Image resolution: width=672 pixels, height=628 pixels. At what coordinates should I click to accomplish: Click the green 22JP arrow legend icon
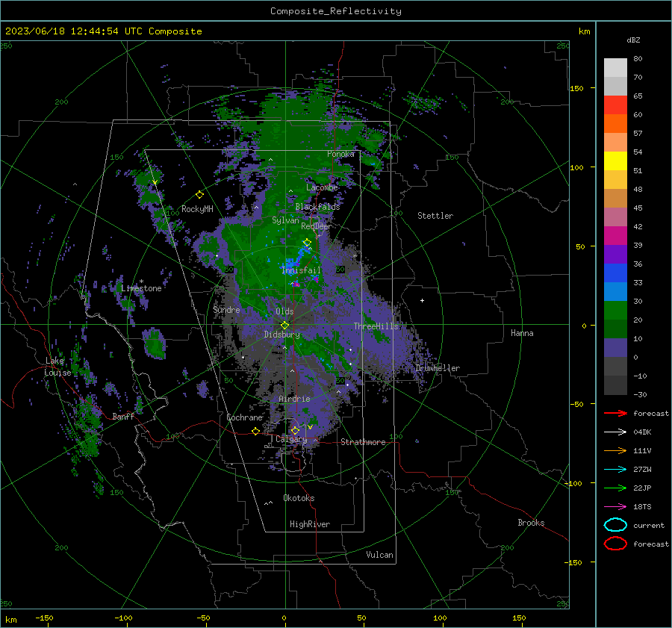615,488
